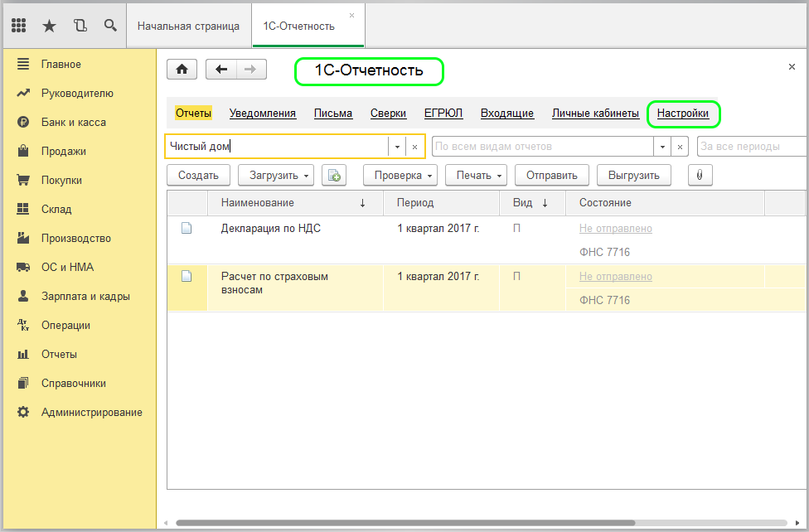Open Не отправлено link for Расчет по страховым взносам
Image resolution: width=809 pixels, height=532 pixels.
coord(616,277)
